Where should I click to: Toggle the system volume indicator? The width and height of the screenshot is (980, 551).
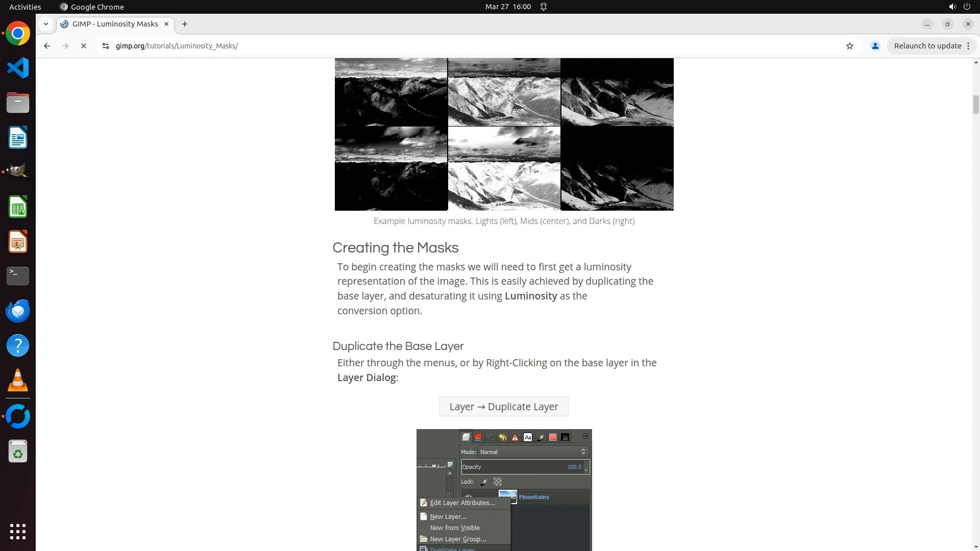click(952, 7)
